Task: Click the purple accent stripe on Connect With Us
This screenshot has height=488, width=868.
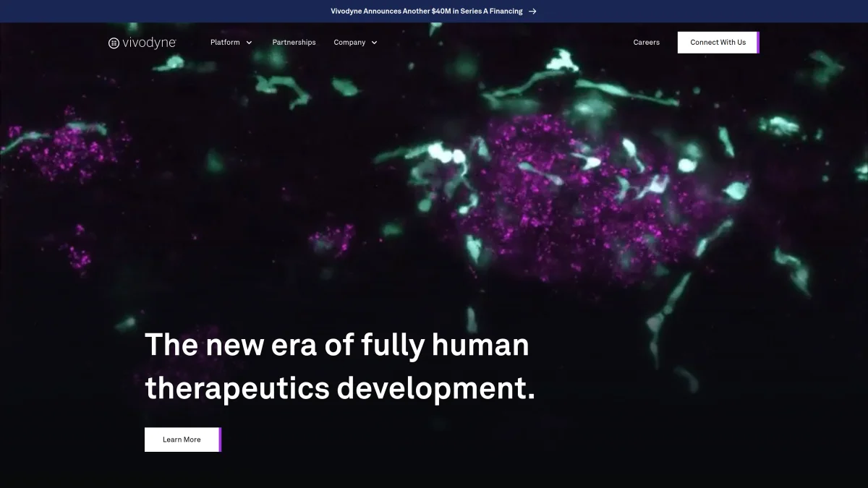Action: click(x=757, y=43)
